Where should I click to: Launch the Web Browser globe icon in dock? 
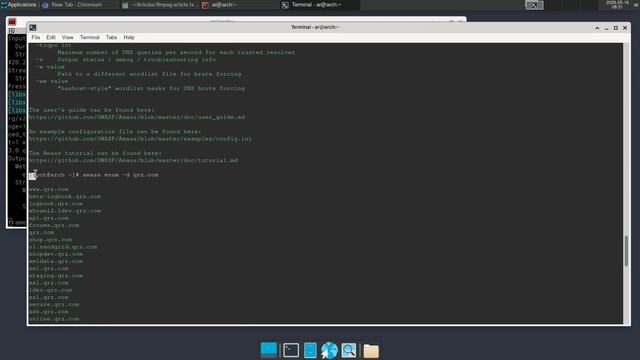click(x=329, y=350)
